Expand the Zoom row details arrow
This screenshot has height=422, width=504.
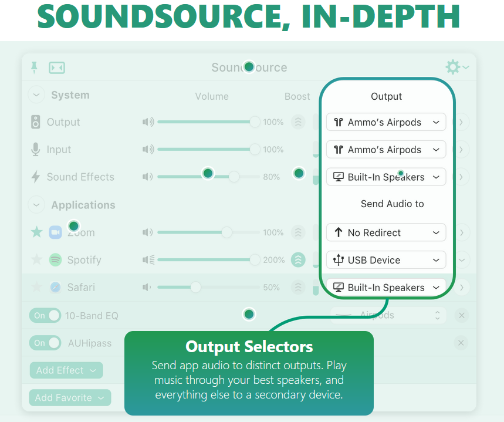coord(462,232)
